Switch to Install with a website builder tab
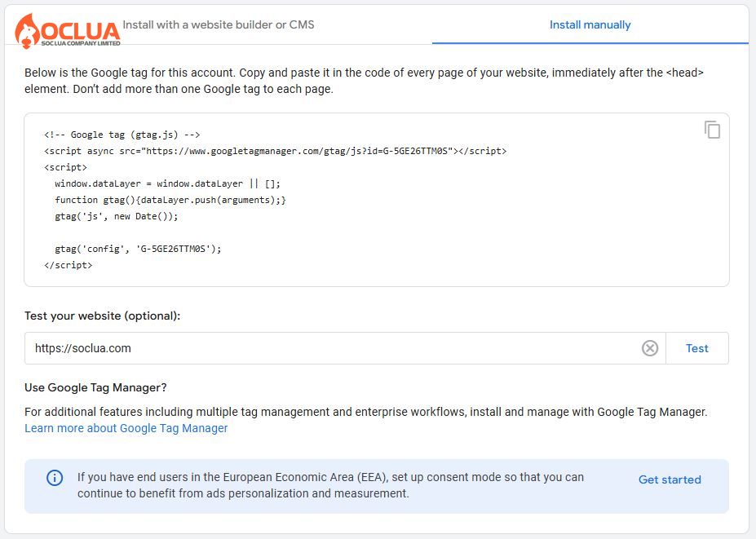 (x=219, y=24)
